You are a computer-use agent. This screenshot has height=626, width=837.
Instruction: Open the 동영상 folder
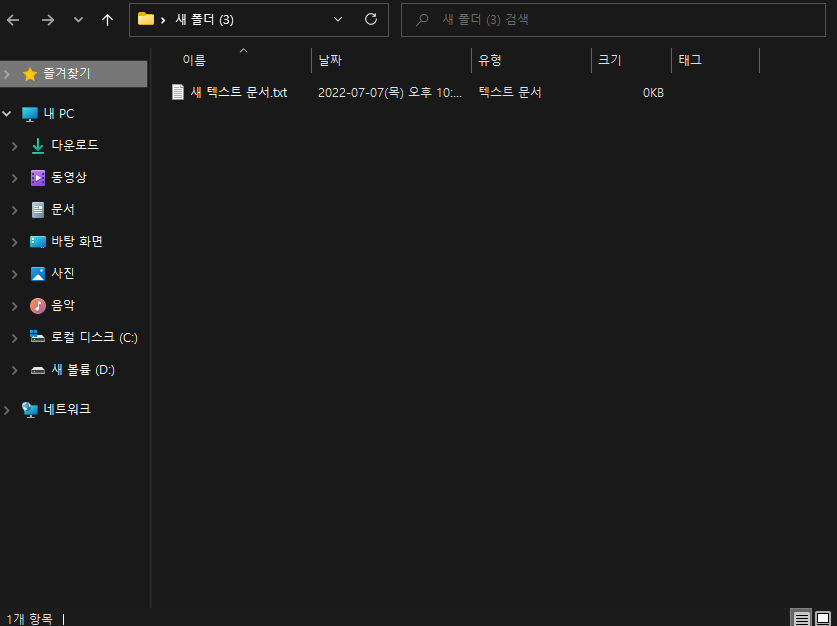point(68,178)
